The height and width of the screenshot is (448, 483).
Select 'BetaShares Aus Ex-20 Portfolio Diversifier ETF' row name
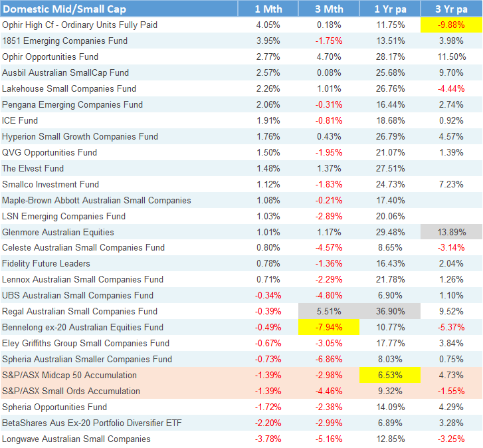pyautogui.click(x=92, y=423)
